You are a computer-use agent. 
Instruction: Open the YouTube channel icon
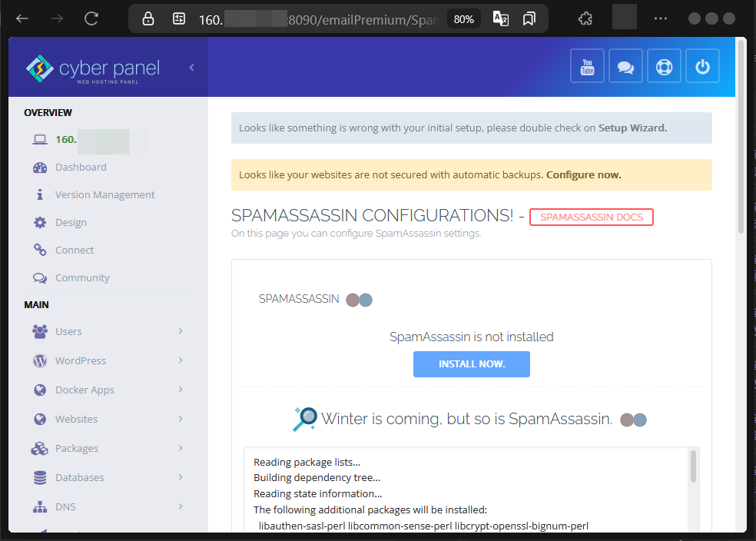click(x=587, y=66)
